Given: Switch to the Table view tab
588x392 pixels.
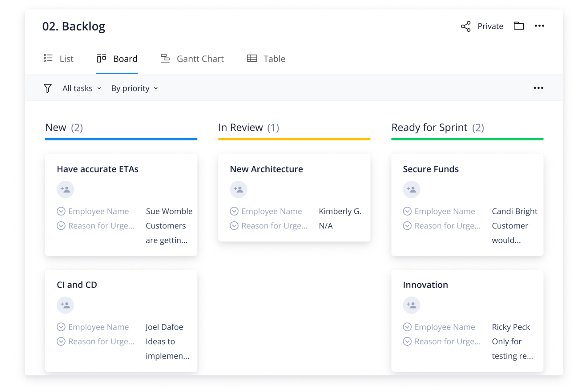Looking at the screenshot, I should click(x=266, y=59).
